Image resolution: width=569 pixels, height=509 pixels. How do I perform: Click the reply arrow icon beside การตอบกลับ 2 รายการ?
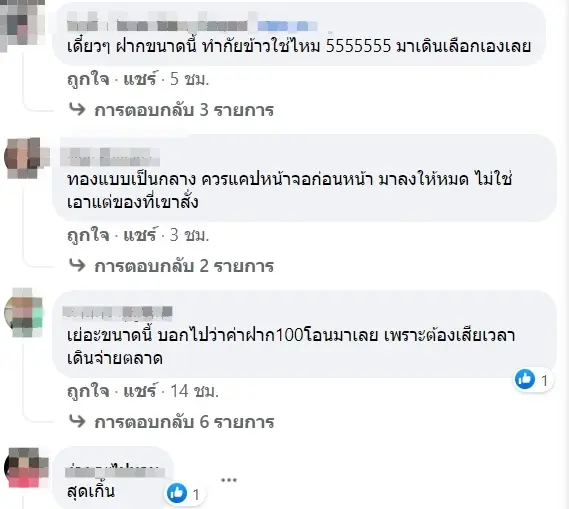pyautogui.click(x=77, y=265)
